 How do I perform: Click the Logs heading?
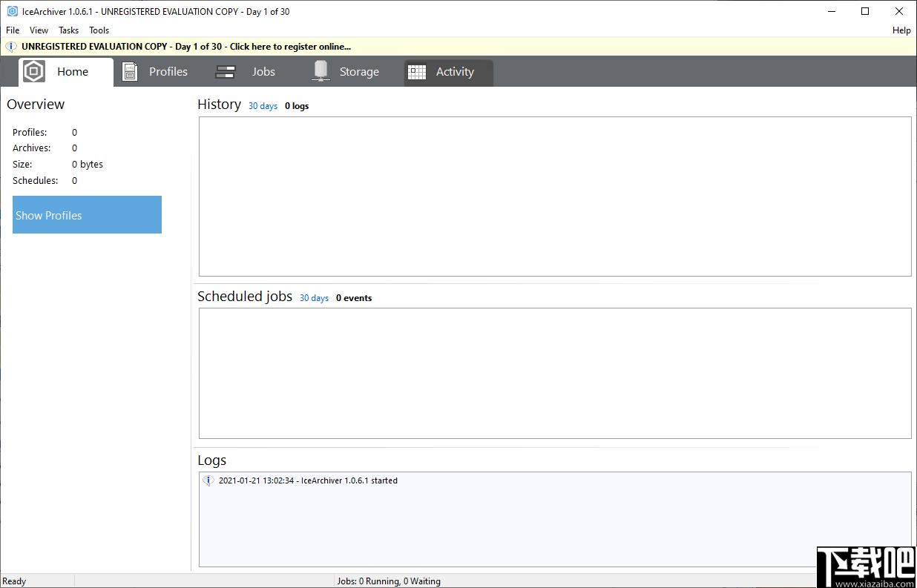pyautogui.click(x=211, y=460)
